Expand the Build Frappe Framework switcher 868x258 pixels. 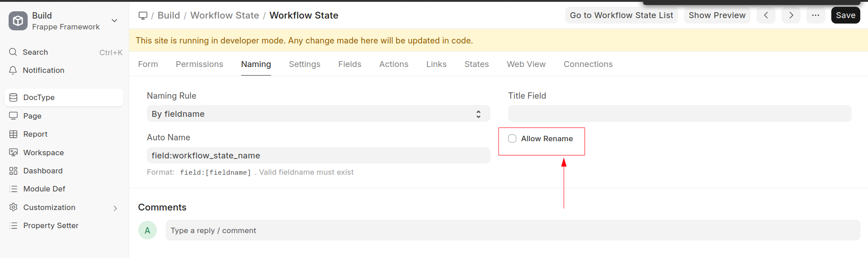115,21
